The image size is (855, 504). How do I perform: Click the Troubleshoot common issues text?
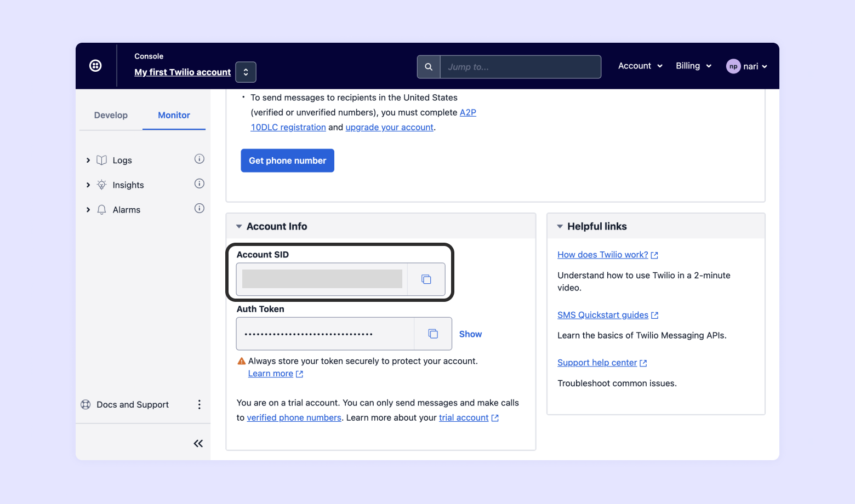[617, 383]
